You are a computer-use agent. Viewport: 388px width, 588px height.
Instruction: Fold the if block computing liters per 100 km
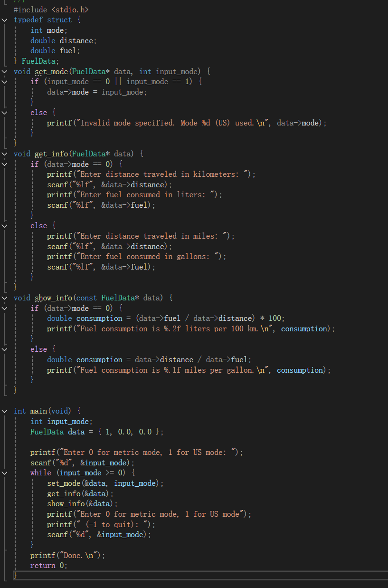4,308
